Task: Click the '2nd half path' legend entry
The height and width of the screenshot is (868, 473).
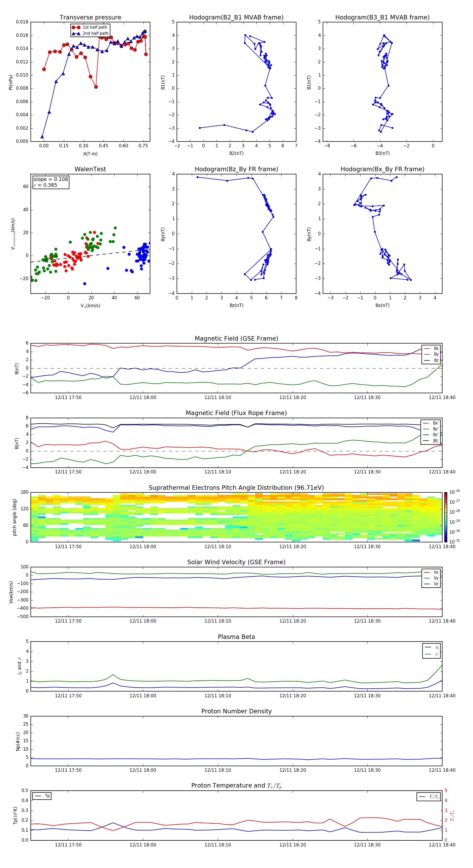Action: coord(90,33)
